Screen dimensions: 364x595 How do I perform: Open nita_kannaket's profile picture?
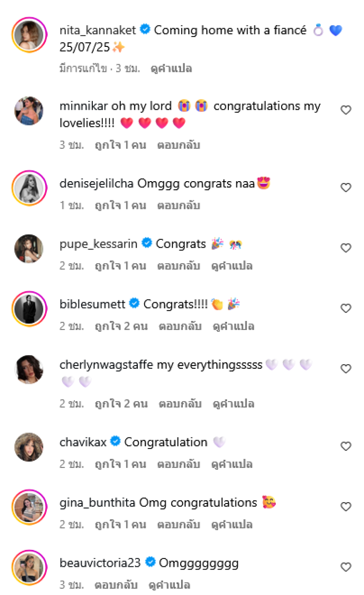pyautogui.click(x=29, y=36)
